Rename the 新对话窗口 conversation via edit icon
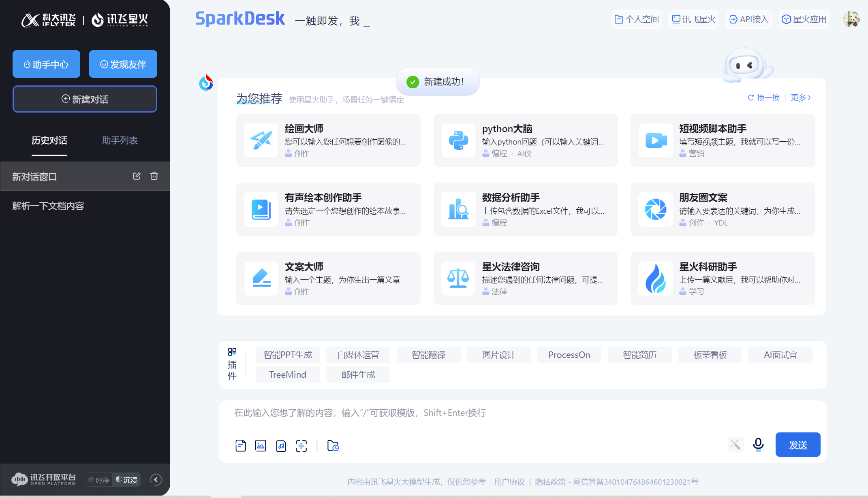The height and width of the screenshot is (498, 868). pyautogui.click(x=137, y=176)
